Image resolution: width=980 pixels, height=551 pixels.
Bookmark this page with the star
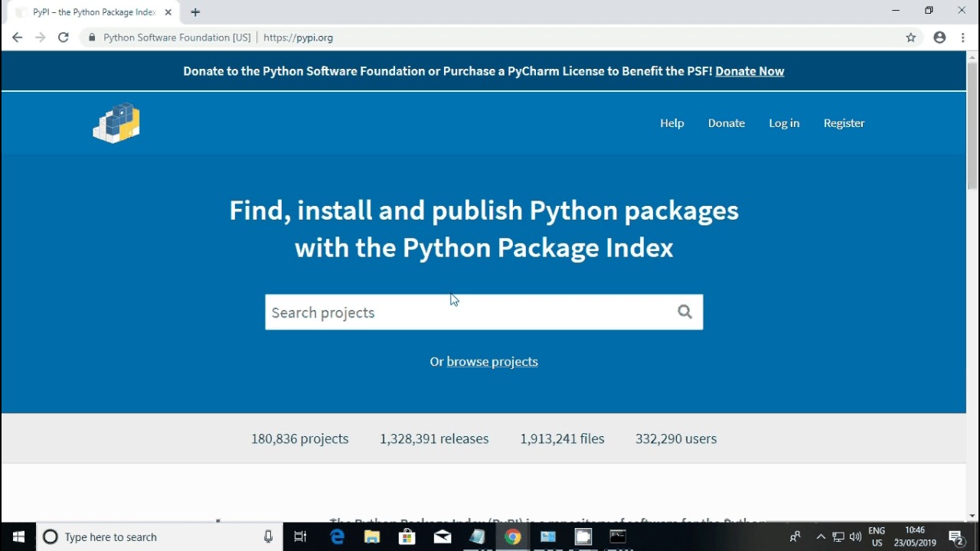[911, 37]
